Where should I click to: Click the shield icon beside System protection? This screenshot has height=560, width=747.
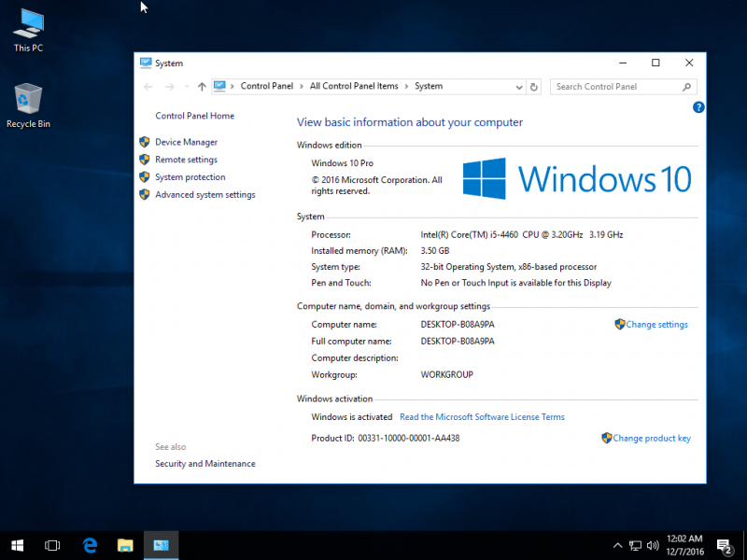[x=145, y=177]
